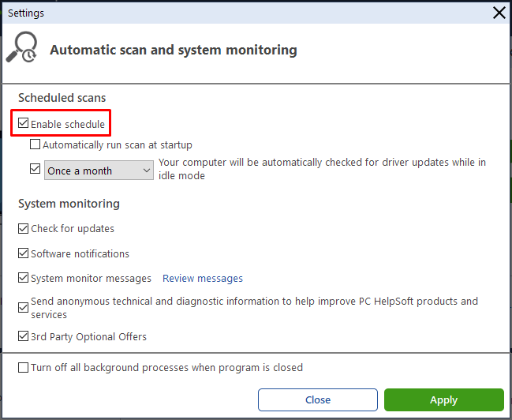Click the Close button

click(x=318, y=399)
